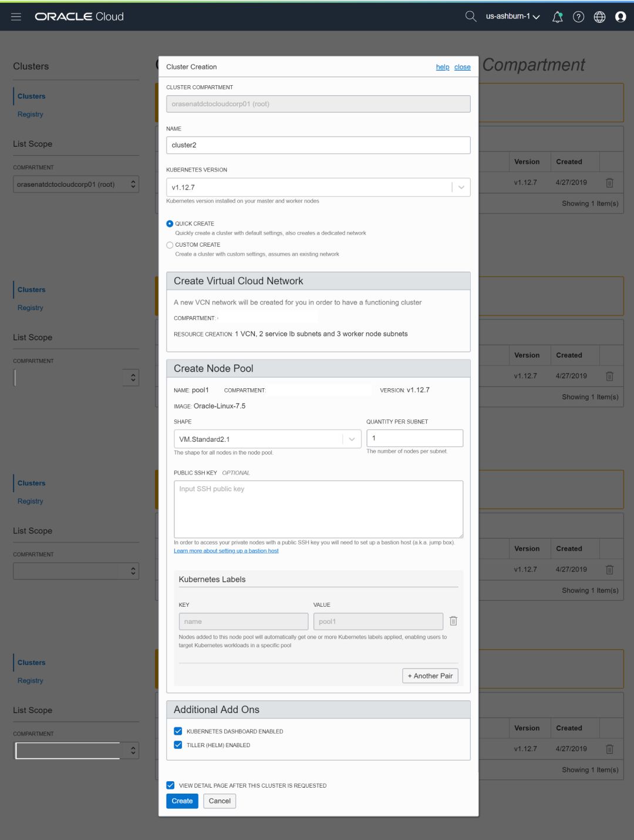634x840 pixels.
Task: Expand the Kubernetes Version v1.12.7 dropdown
Action: click(318, 187)
